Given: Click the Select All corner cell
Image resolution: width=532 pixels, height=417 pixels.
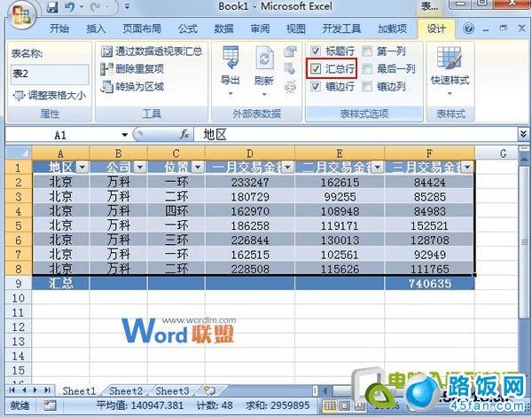Looking at the screenshot, I should point(19,153).
